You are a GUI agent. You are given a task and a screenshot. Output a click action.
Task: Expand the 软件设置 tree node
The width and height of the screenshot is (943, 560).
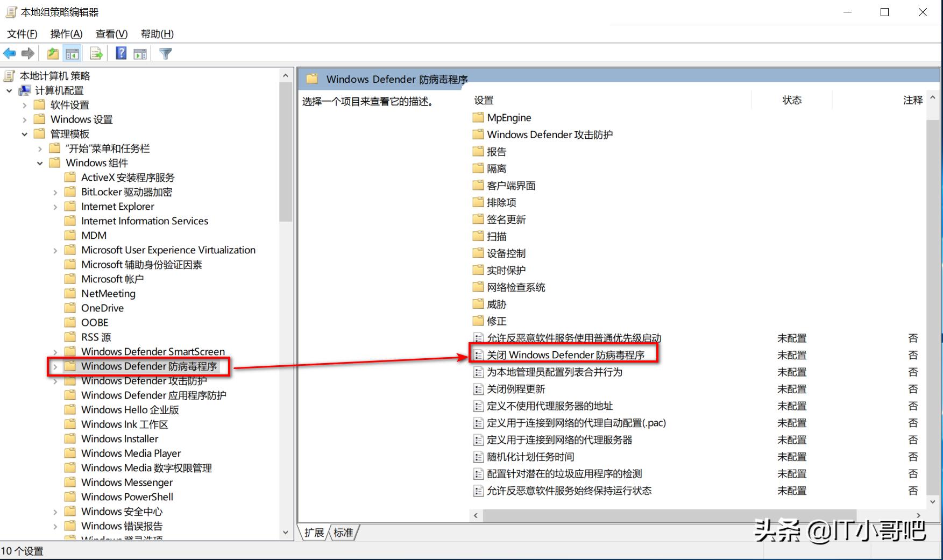[x=24, y=104]
